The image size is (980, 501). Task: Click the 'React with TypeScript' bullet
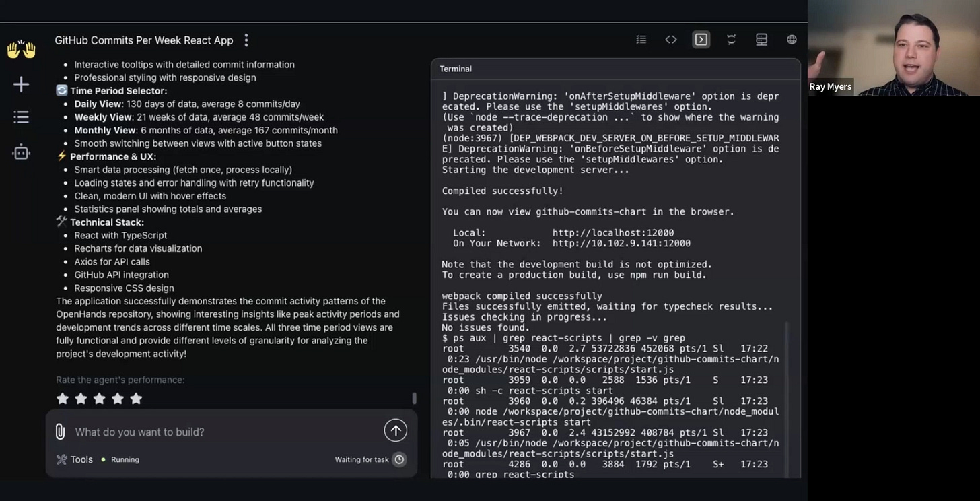point(120,235)
